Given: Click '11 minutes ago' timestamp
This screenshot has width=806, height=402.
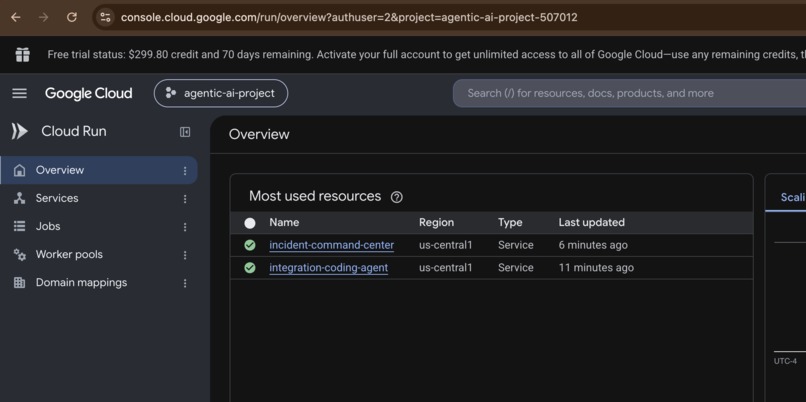Looking at the screenshot, I should pyautogui.click(x=596, y=268).
